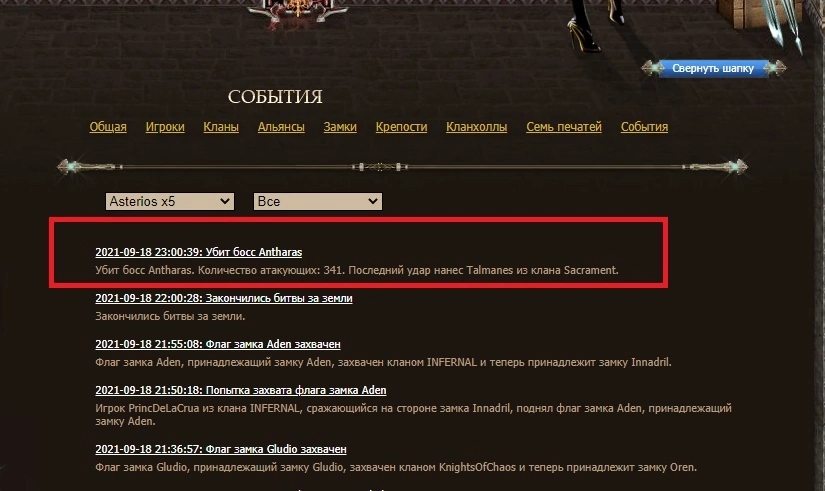This screenshot has height=491, width=825.
Task: Switch to 'Семь печатей' tab
Action: pyautogui.click(x=564, y=127)
